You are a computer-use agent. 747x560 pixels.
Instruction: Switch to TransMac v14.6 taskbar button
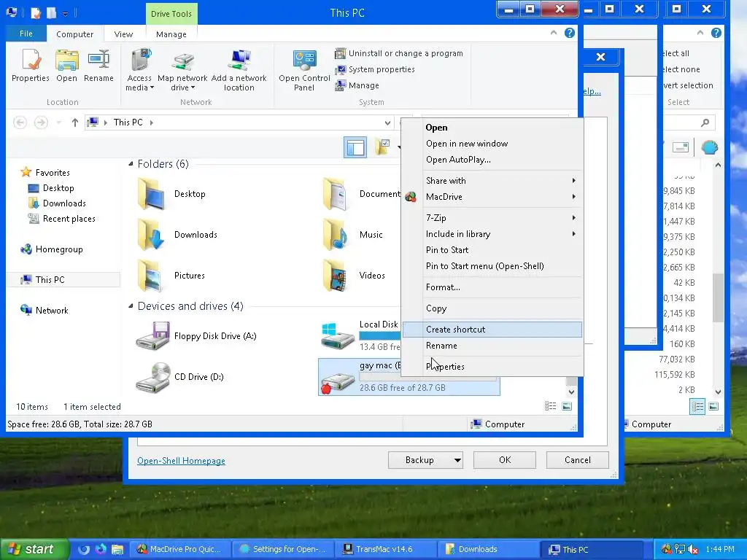point(385,550)
